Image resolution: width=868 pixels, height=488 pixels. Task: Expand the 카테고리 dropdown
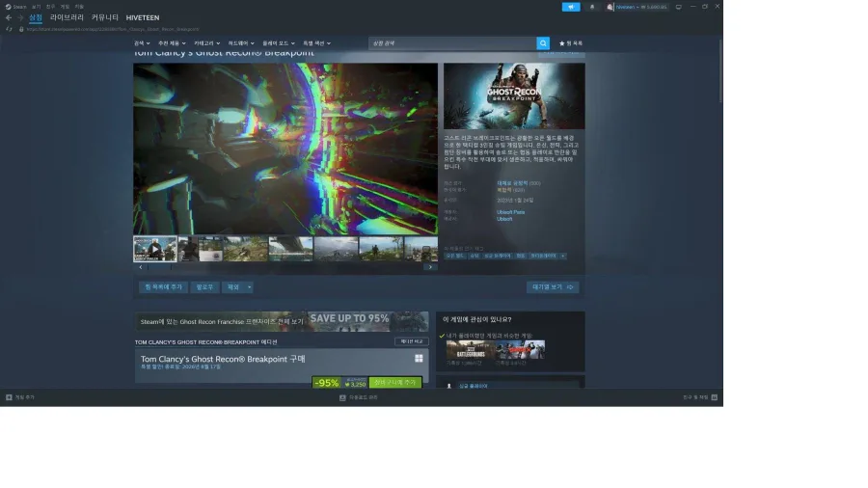point(206,43)
